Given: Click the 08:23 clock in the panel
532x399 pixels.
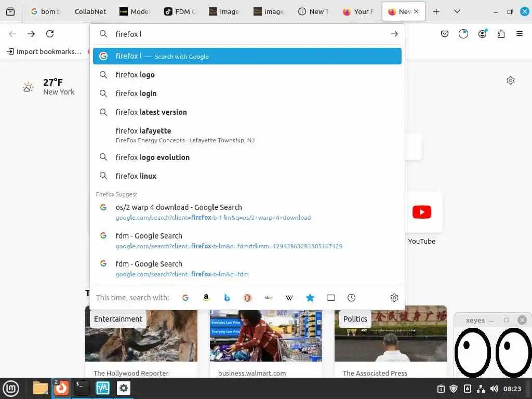Looking at the screenshot, I should pyautogui.click(x=512, y=389).
